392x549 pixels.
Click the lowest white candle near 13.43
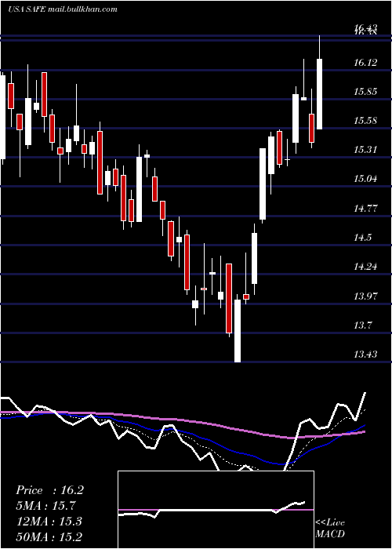238,330
